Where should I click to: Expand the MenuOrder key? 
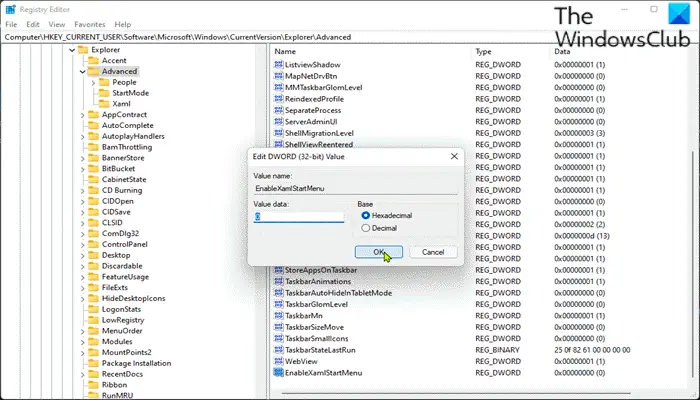pos(83,331)
